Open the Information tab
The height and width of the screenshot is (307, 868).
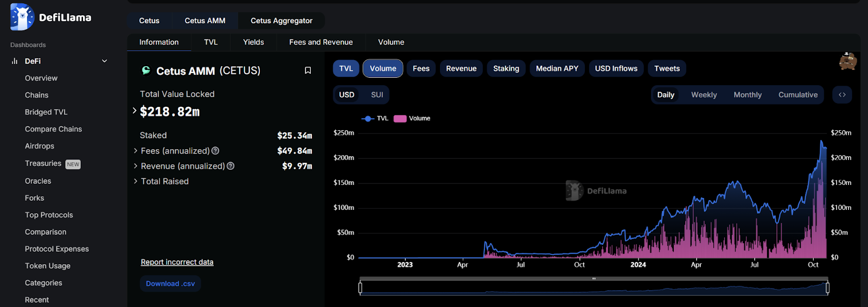(159, 42)
